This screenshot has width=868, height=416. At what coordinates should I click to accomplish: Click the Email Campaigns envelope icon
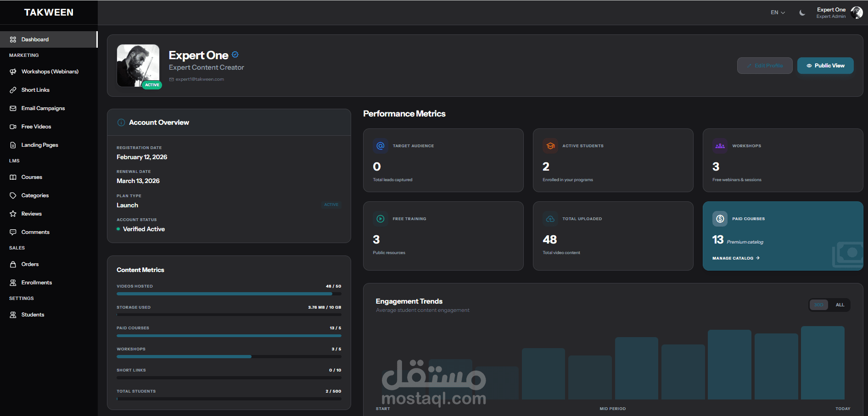point(13,108)
